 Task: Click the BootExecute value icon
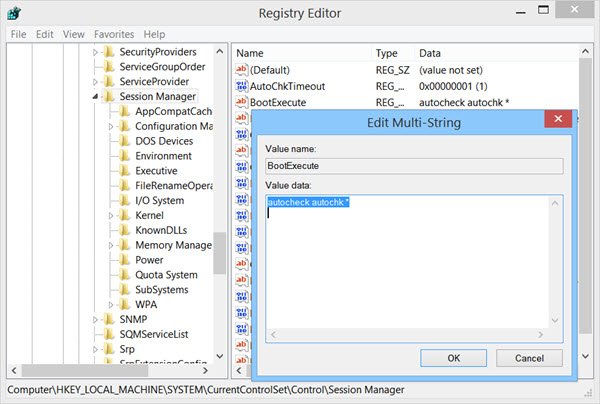241,102
